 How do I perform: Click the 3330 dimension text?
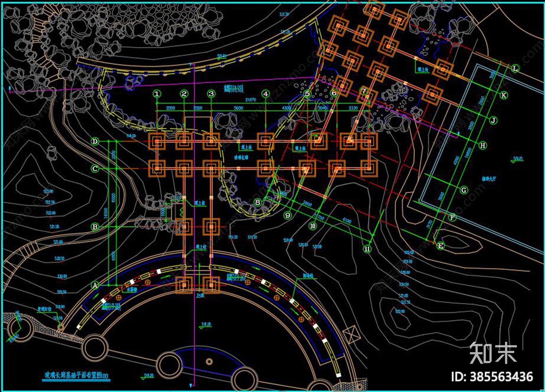353,108
